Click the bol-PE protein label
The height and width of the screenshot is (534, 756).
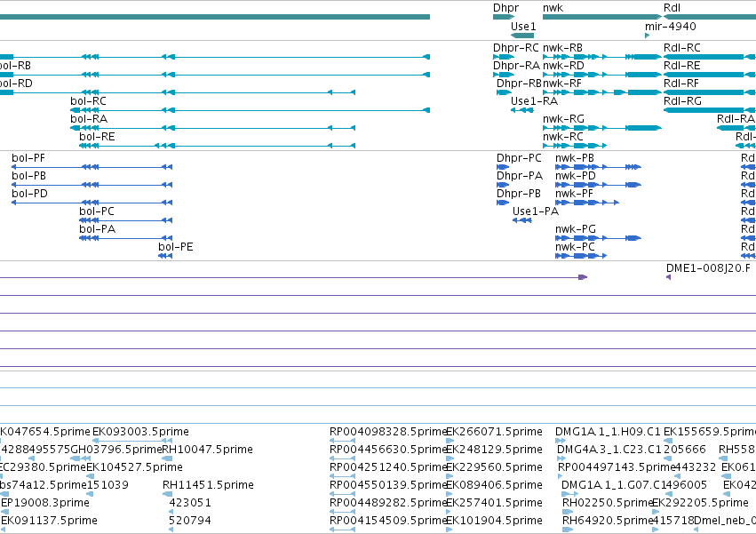(176, 247)
